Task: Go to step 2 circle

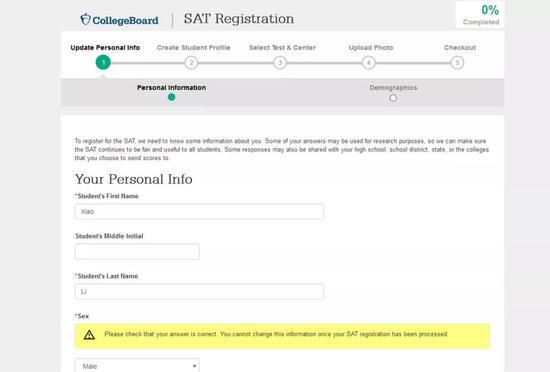Action: click(x=191, y=63)
